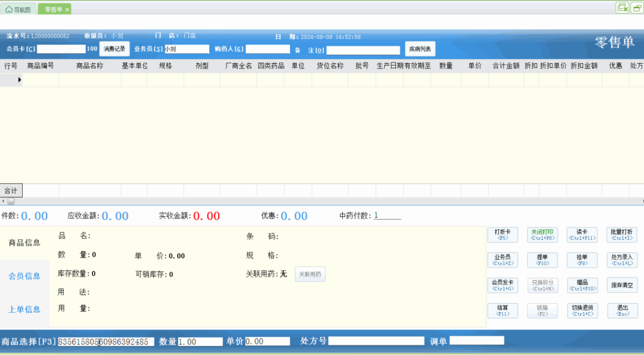Click the restore window icon at top right
The width and height of the screenshot is (644, 355).
pyautogui.click(x=636, y=8)
